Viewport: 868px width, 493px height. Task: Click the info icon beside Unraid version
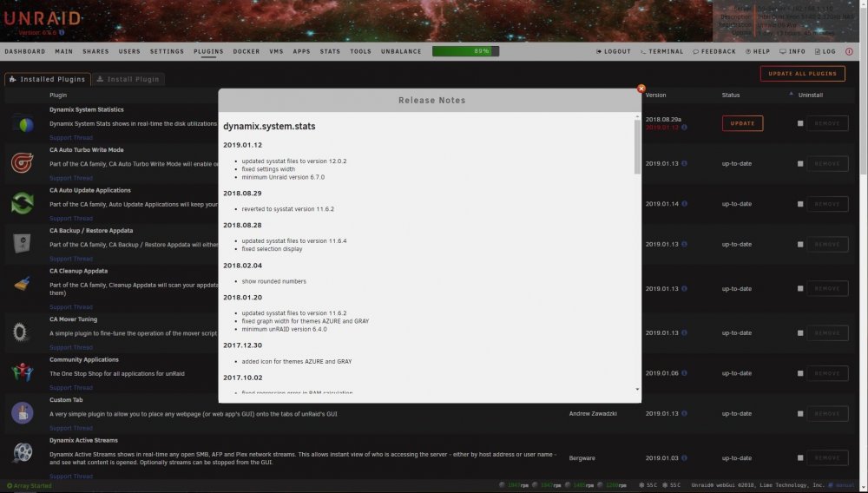pyautogui.click(x=62, y=33)
